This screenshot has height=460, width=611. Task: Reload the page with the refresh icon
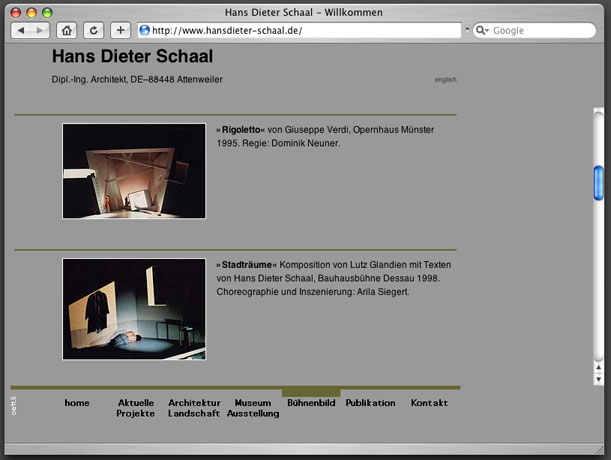coord(93,31)
